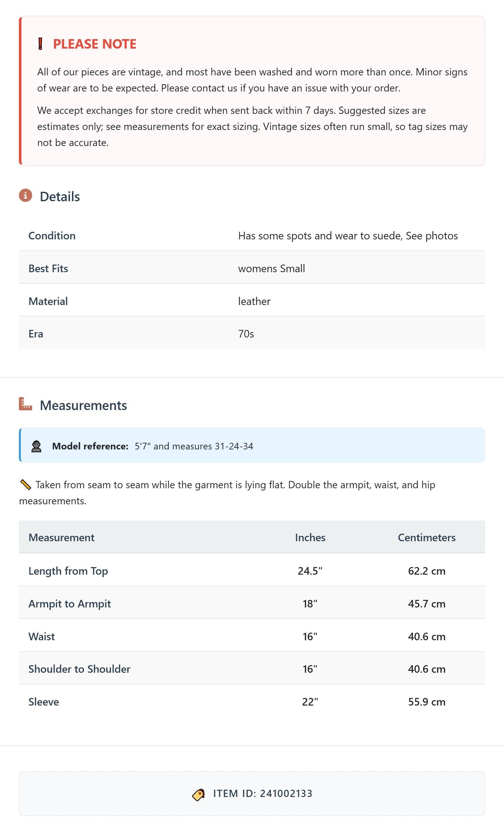Select the PLEASE NOTE heading

click(94, 44)
